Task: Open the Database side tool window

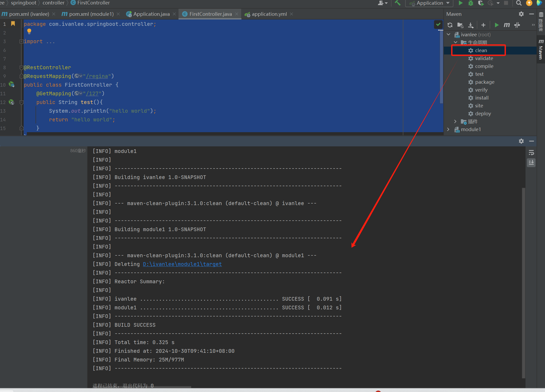Action: [x=541, y=22]
